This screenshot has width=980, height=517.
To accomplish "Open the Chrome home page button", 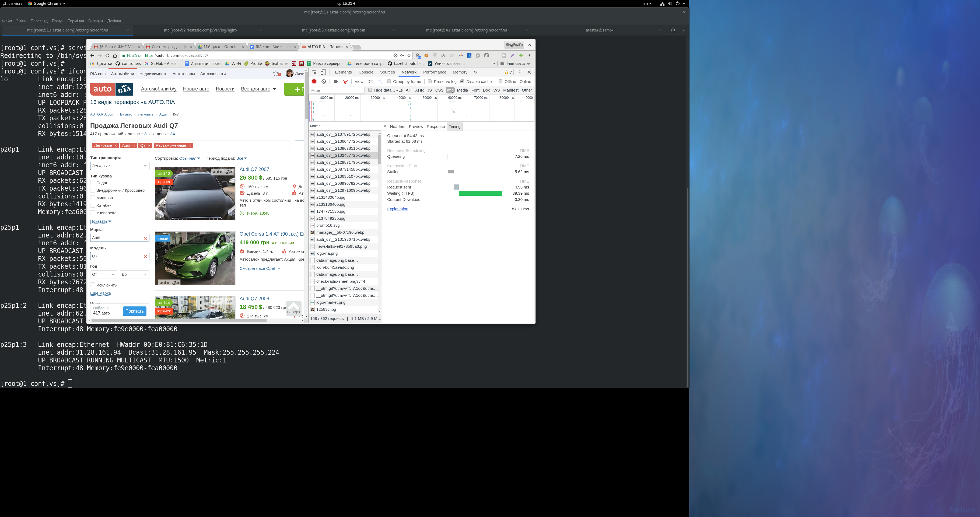I will (x=115, y=55).
